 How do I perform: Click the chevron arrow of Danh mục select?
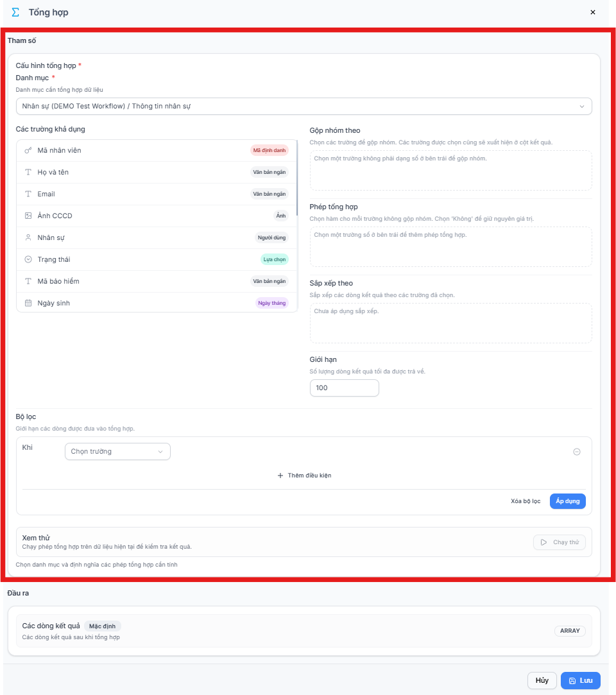click(582, 107)
